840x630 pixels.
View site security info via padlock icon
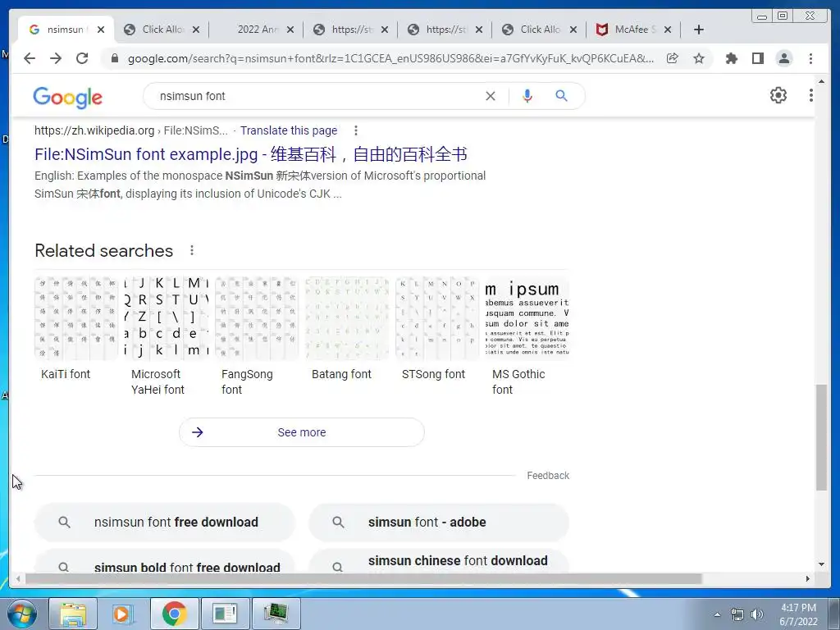click(114, 58)
